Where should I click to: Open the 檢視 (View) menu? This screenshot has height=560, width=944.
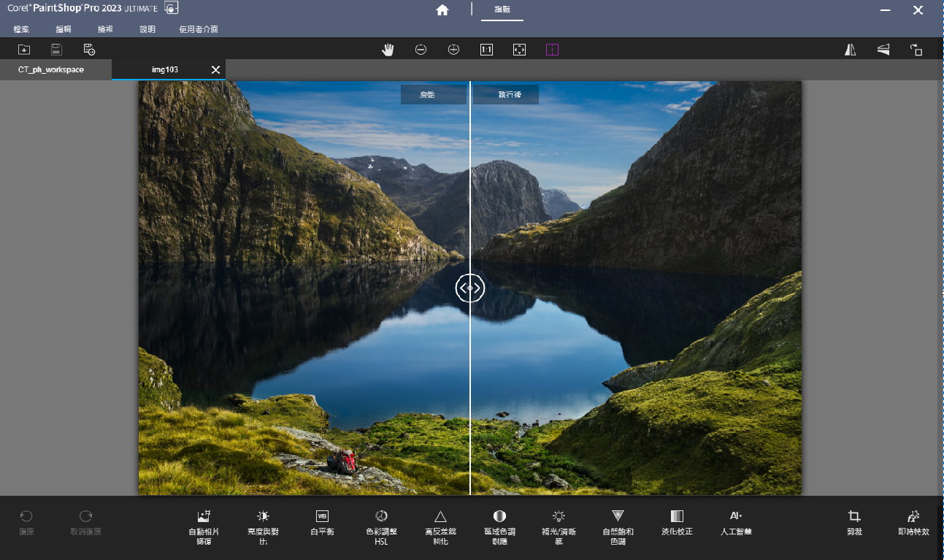click(x=105, y=29)
